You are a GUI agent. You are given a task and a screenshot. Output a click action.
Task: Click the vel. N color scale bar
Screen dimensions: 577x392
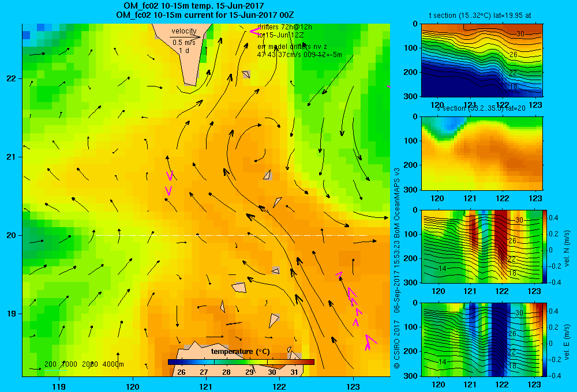click(545, 246)
